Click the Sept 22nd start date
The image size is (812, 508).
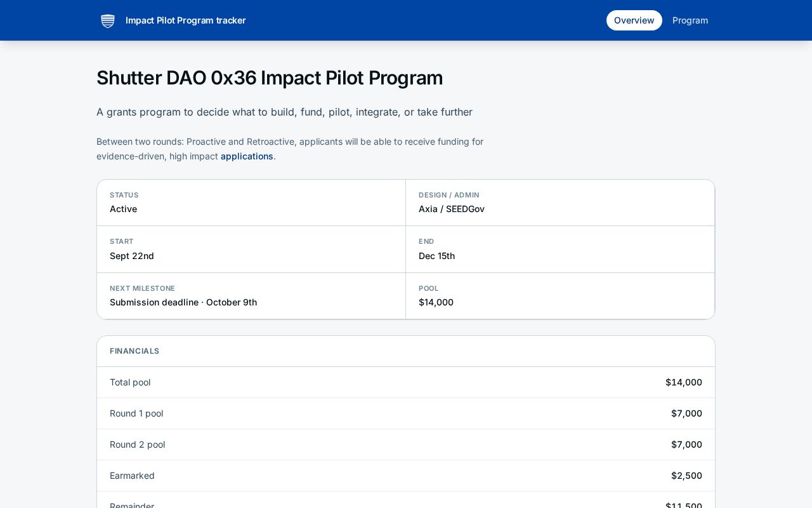click(132, 256)
